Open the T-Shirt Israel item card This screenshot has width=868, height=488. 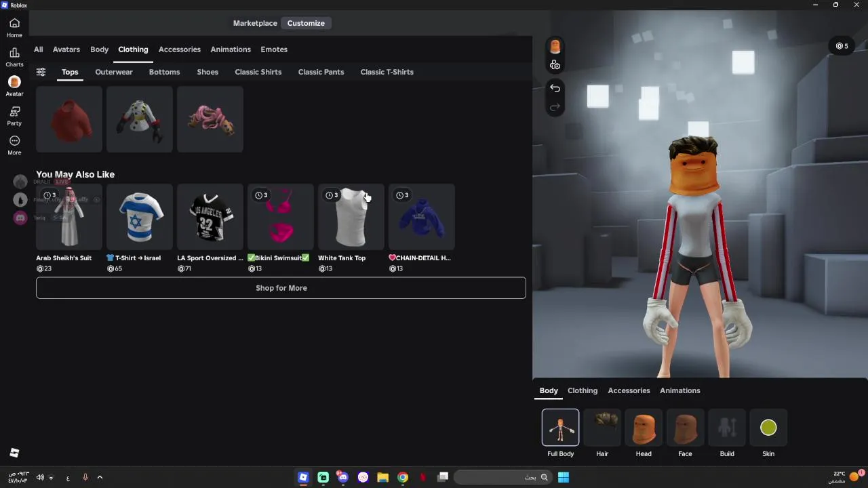point(140,228)
